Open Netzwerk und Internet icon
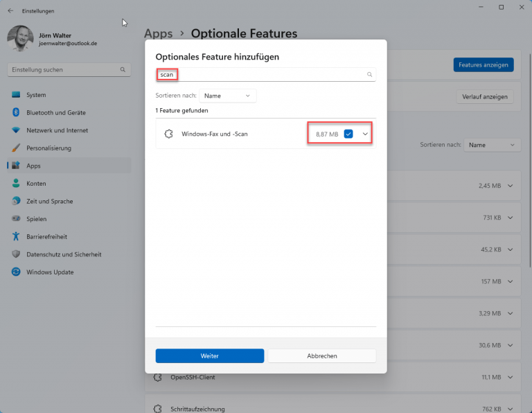Screen dimensions: 532x413 [16, 130]
